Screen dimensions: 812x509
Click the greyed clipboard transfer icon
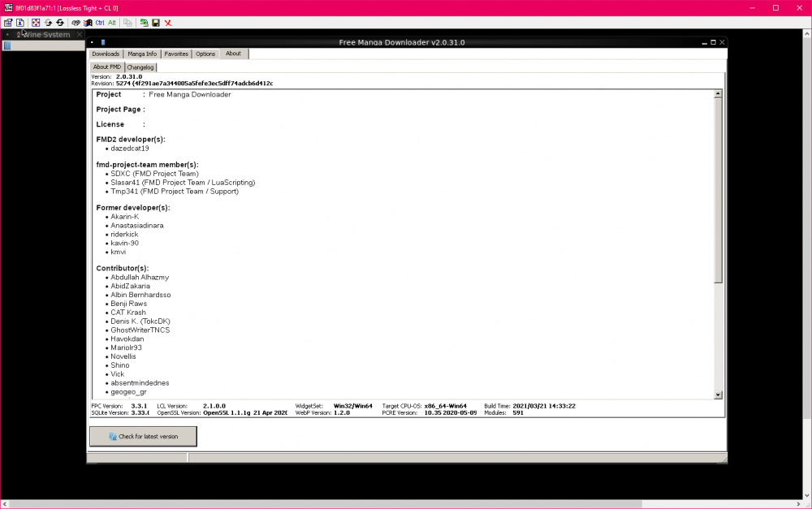coord(127,23)
